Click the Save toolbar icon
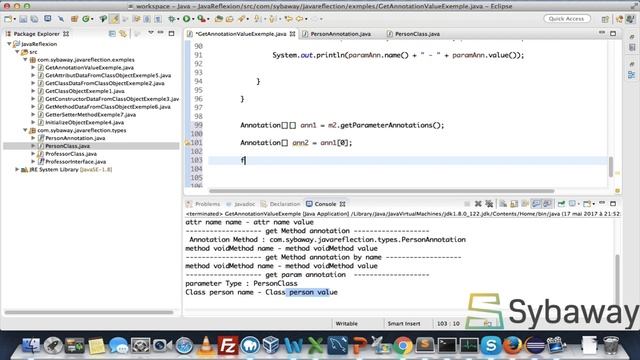The height and width of the screenshot is (360, 640). pyautogui.click(x=23, y=19)
